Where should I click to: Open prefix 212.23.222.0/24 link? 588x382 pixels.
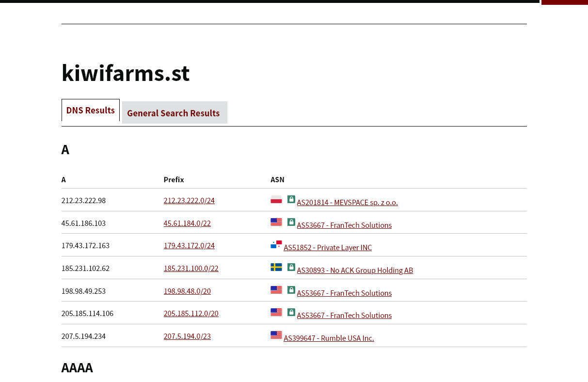tap(189, 200)
